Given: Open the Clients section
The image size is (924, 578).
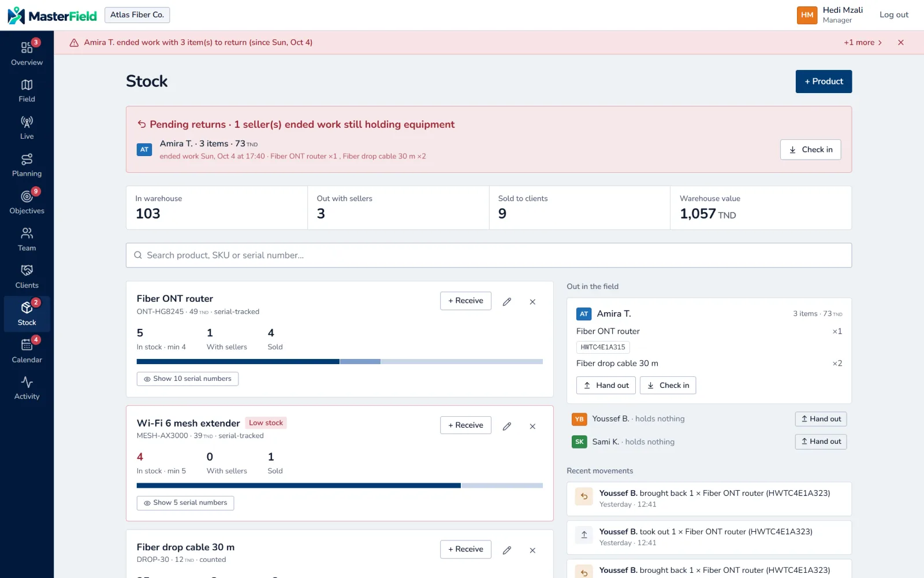Looking at the screenshot, I should point(27,277).
